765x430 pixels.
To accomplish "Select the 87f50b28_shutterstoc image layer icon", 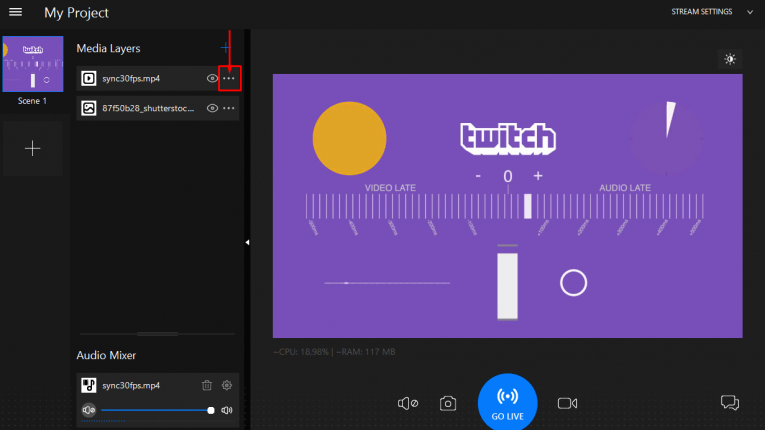I will tap(89, 108).
